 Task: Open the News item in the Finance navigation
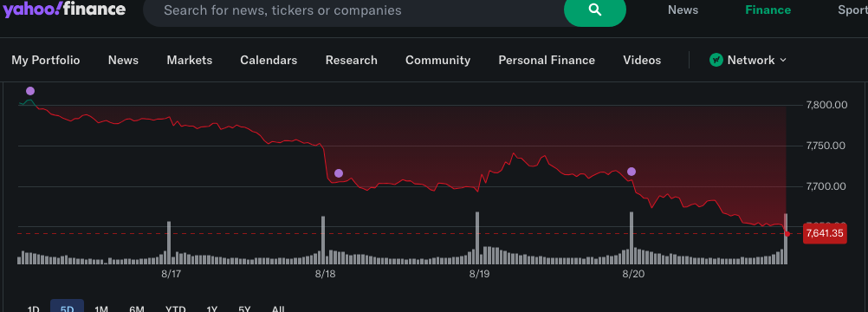click(123, 60)
